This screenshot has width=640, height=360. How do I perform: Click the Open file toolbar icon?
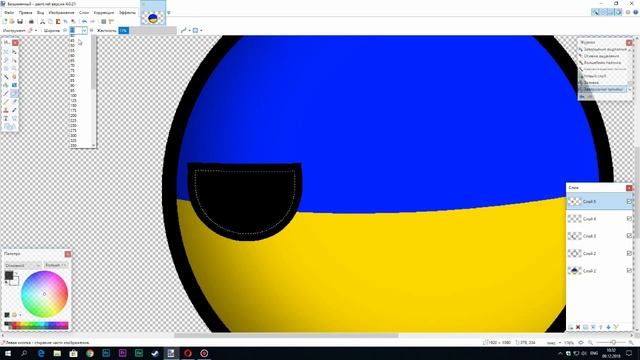[12, 21]
